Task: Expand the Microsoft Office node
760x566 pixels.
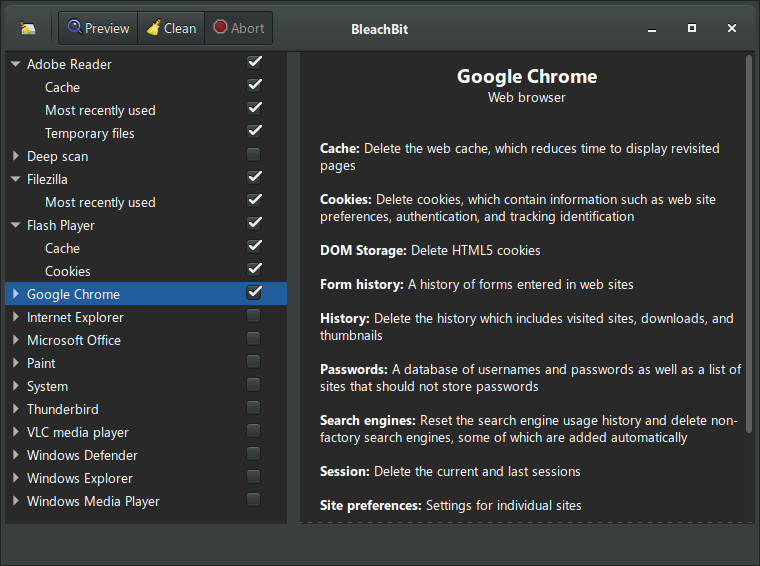Action: pos(16,340)
